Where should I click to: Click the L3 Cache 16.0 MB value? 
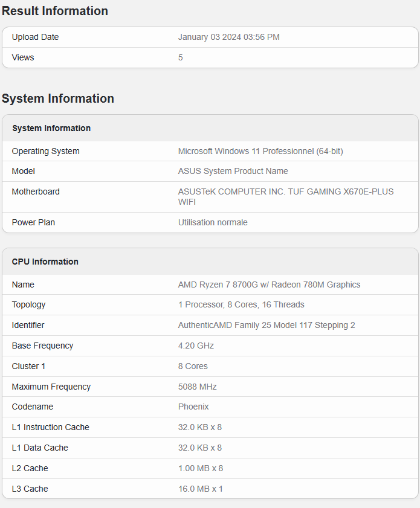point(201,489)
